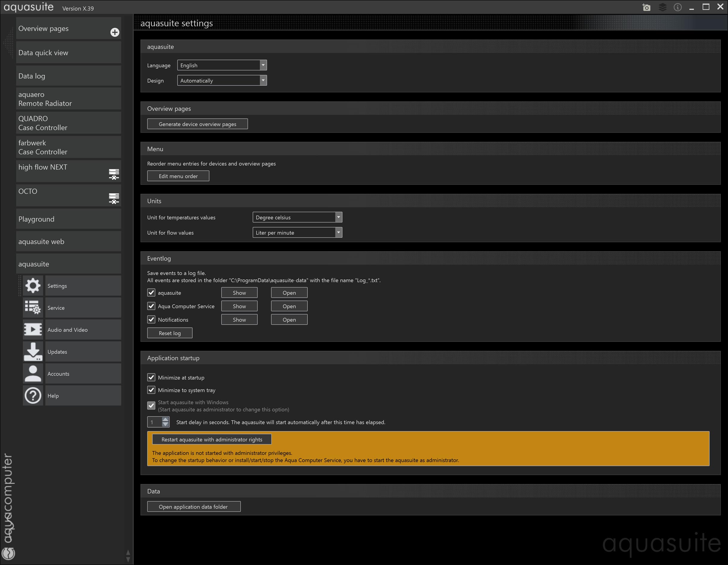Open the Accounts person icon

click(x=33, y=374)
